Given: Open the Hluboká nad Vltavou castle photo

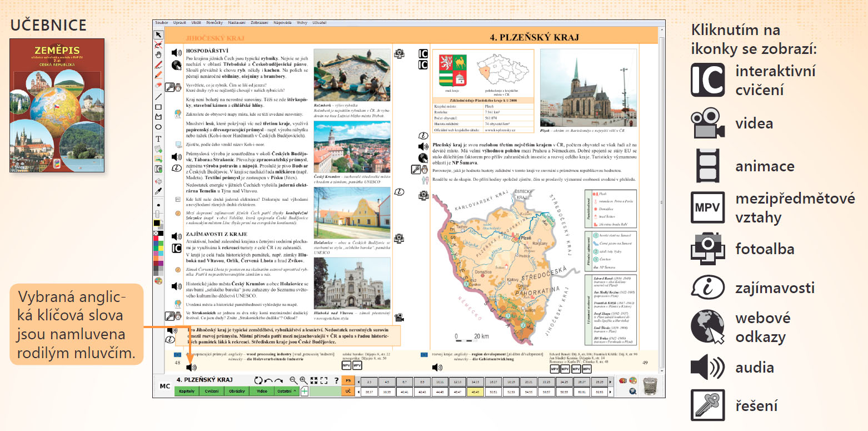Looking at the screenshot, I should tap(352, 283).
